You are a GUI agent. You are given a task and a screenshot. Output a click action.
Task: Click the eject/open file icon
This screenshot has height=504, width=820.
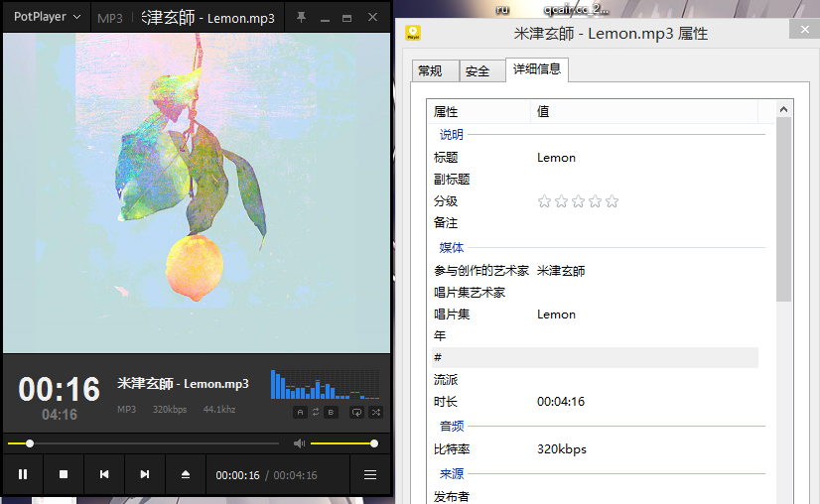[x=185, y=475]
